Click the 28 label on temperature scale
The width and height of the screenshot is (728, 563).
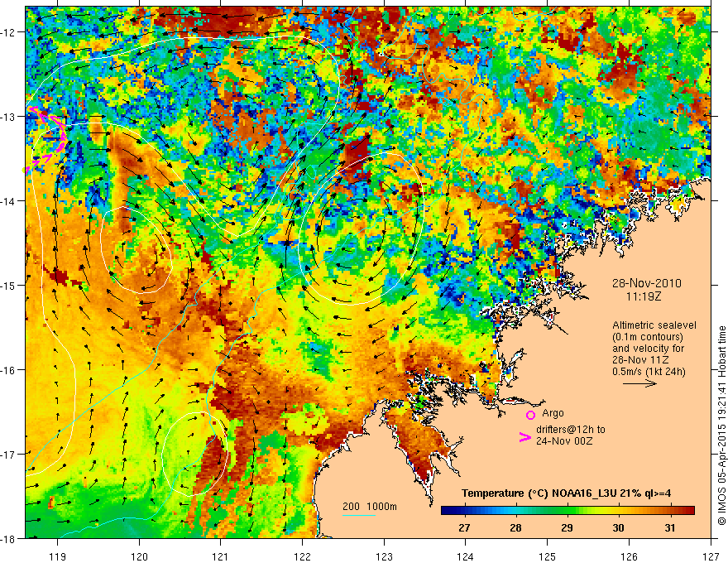coord(515,527)
